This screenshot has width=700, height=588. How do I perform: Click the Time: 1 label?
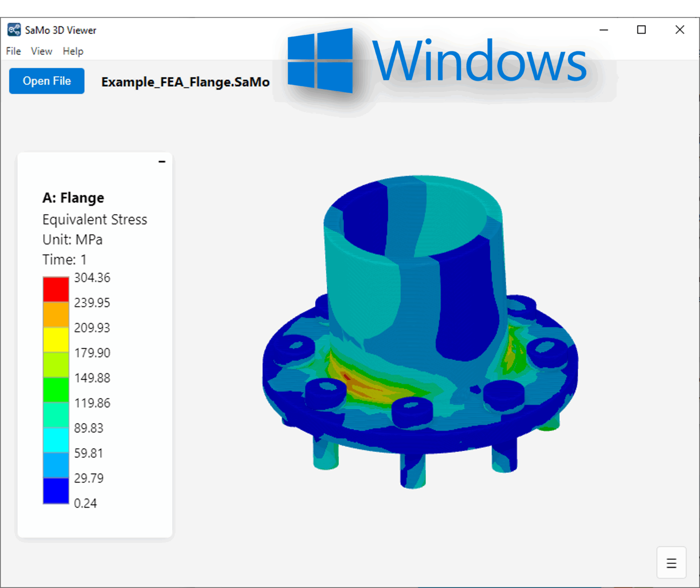(64, 260)
